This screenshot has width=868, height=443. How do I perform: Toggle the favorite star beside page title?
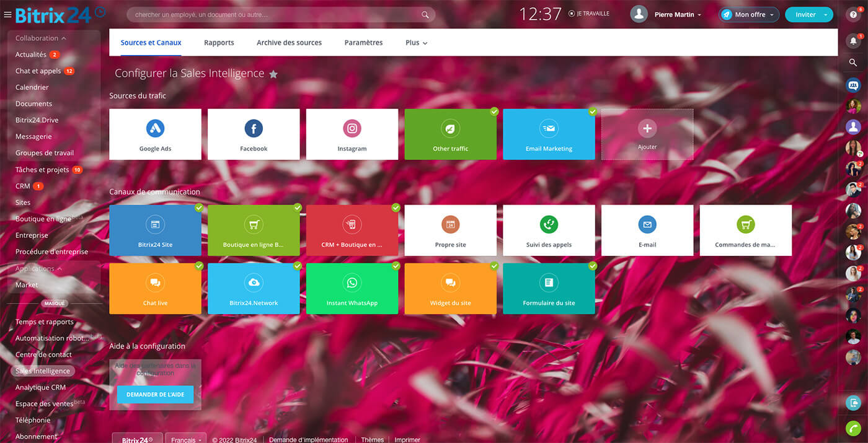pos(273,74)
